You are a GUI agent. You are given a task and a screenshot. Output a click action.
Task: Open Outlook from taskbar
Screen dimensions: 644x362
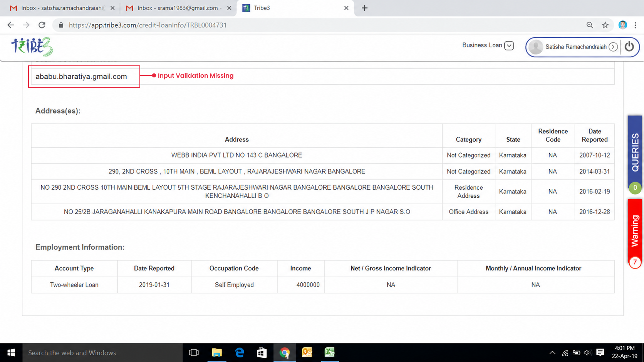[x=307, y=352]
